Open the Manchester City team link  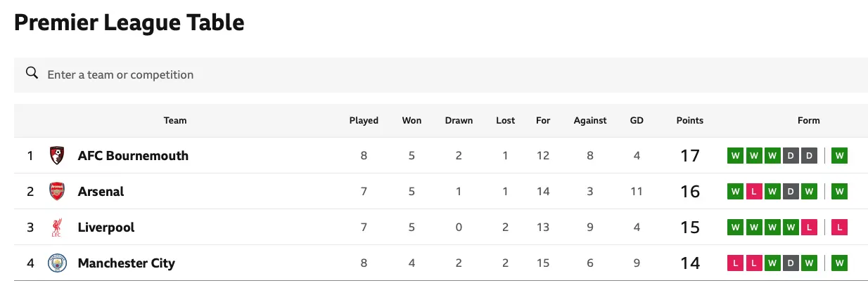click(127, 263)
